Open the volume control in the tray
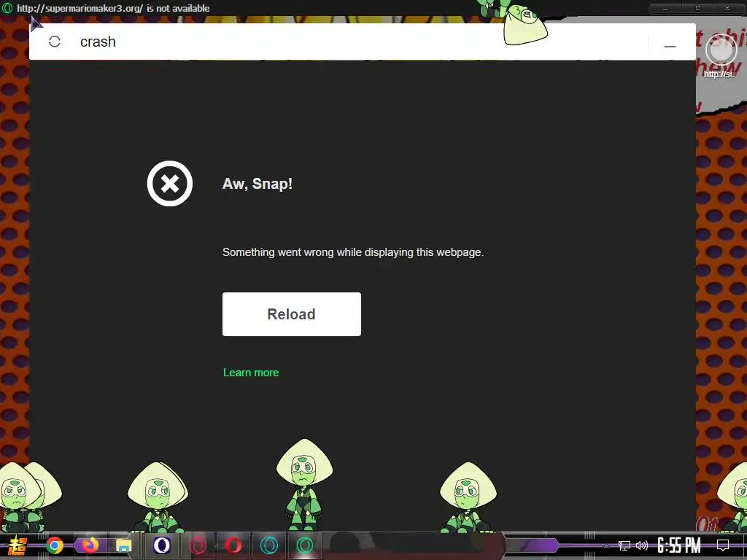747x560 pixels. pos(642,545)
